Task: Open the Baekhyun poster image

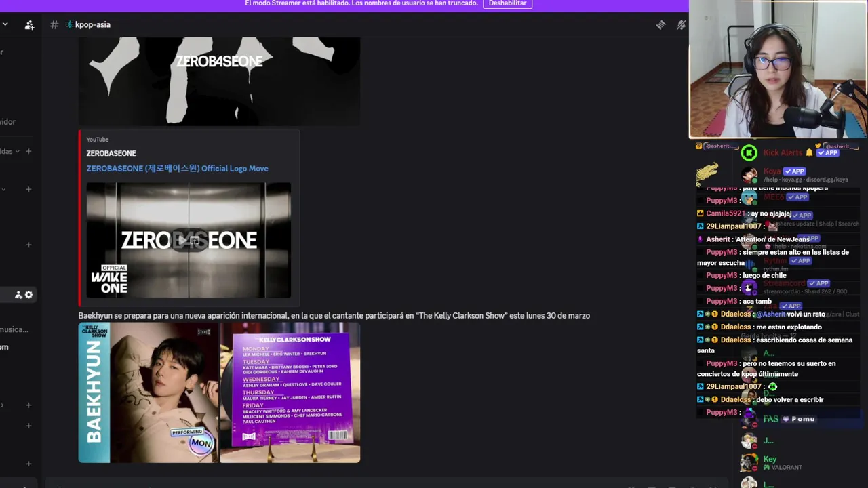Action: pyautogui.click(x=149, y=392)
